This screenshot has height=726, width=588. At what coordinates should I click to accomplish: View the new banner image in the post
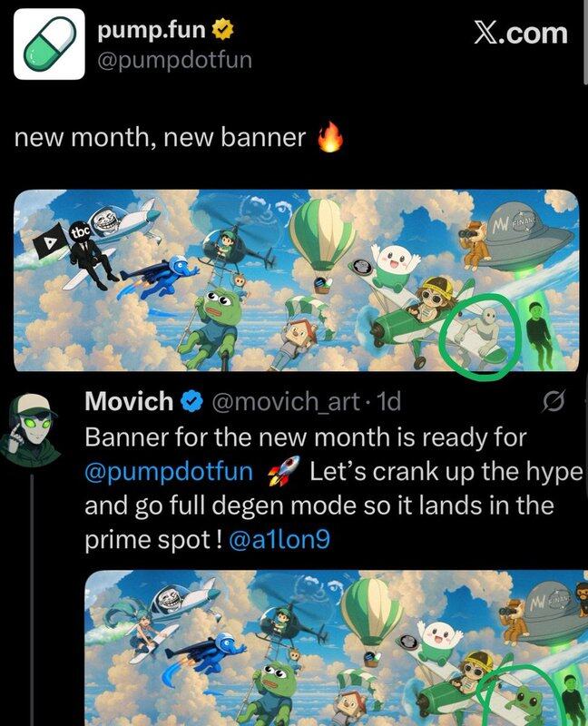pyautogui.click(x=297, y=280)
